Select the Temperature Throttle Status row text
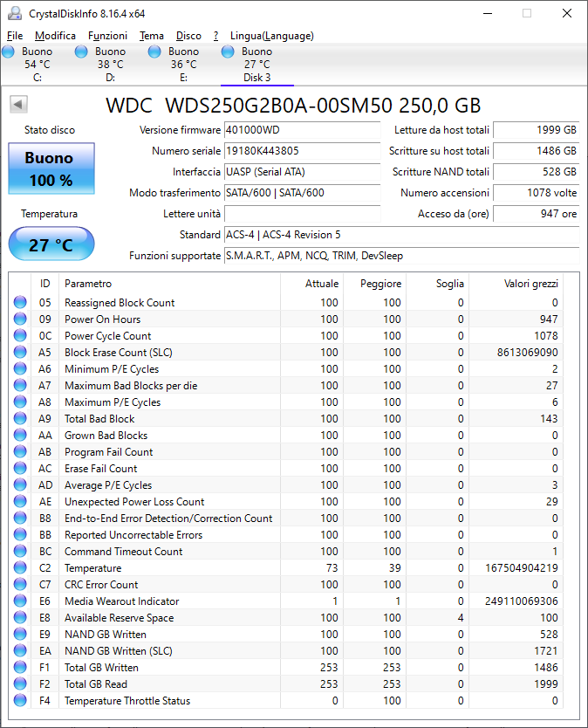Image resolution: width=588 pixels, height=728 pixels. [127, 701]
